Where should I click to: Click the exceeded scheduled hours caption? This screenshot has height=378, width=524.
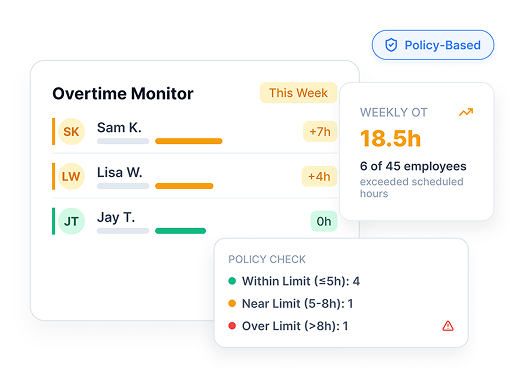click(412, 187)
